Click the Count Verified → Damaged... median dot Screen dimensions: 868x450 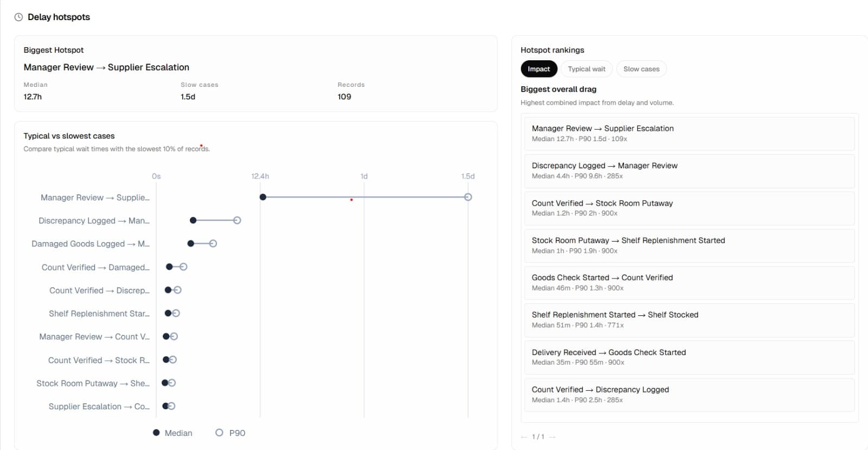(169, 267)
